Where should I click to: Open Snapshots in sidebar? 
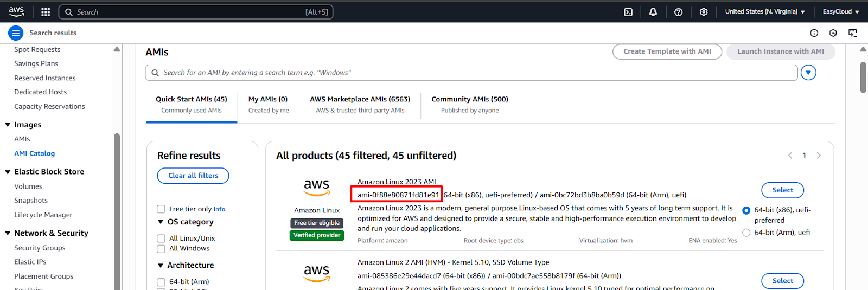point(31,201)
